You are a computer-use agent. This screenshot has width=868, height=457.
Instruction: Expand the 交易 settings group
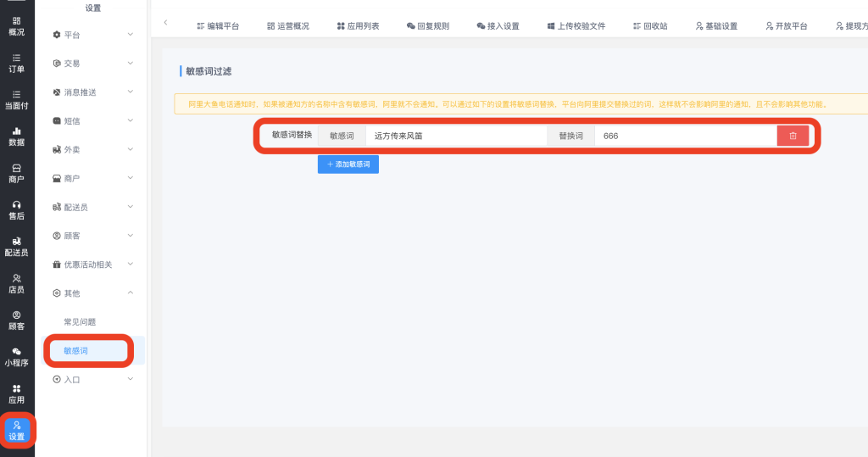pos(92,64)
